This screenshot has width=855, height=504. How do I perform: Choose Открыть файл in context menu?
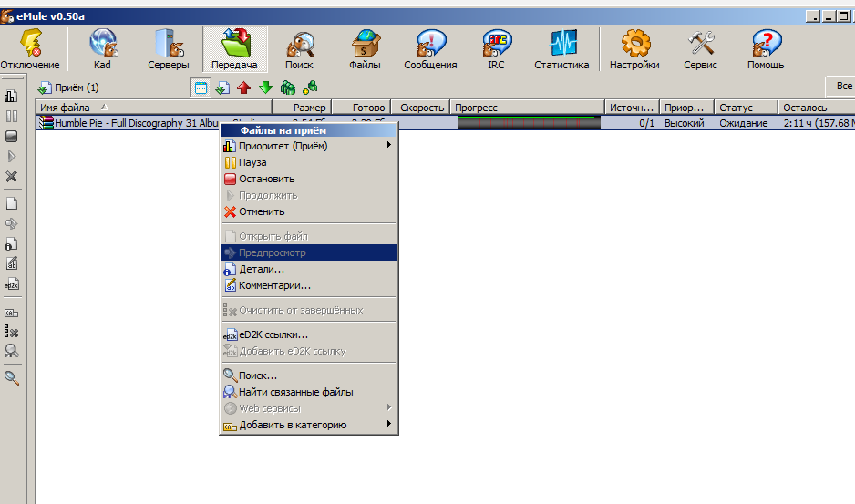(x=309, y=236)
